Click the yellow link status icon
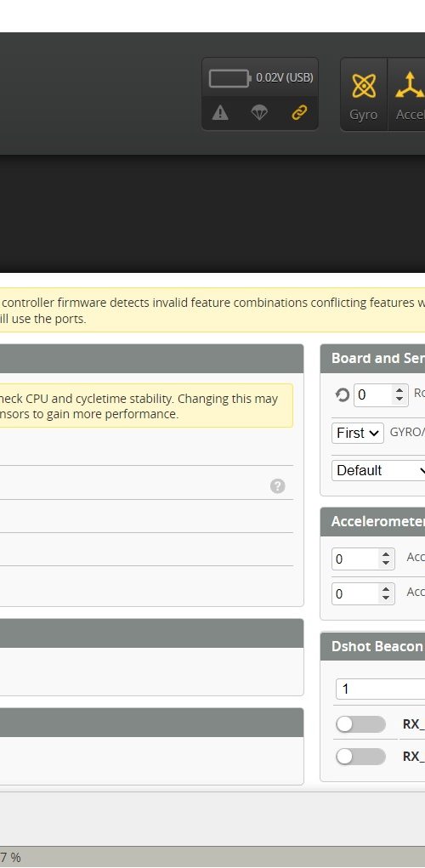This screenshot has width=425, height=868. (x=299, y=113)
